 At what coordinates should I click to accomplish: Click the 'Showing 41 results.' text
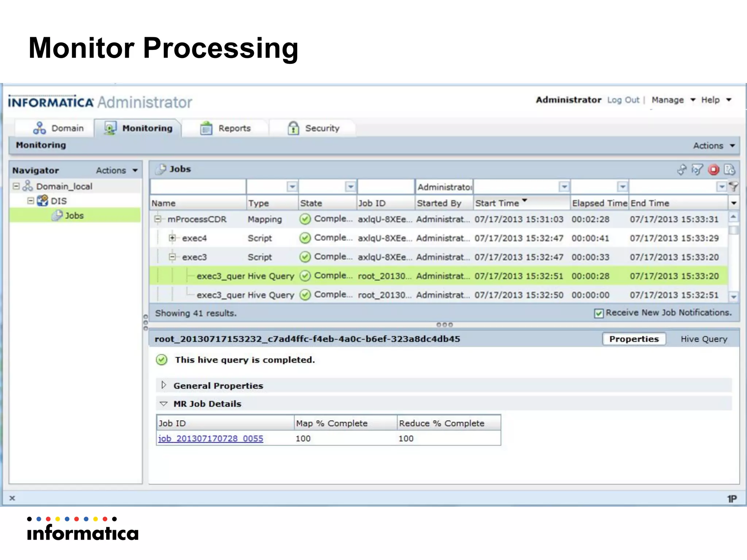196,313
